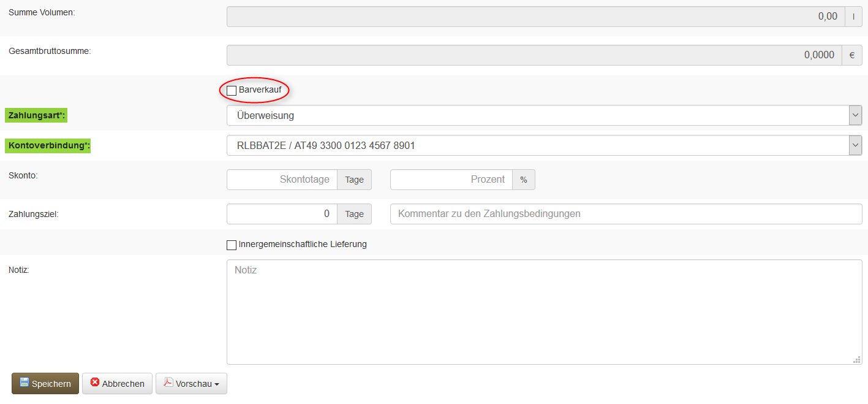This screenshot has height=404, width=868.
Task: Click the PDF icon on Vorschau
Action: point(168,383)
